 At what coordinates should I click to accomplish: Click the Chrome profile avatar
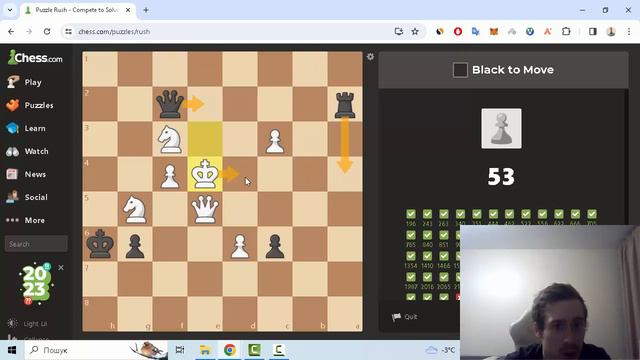611,31
